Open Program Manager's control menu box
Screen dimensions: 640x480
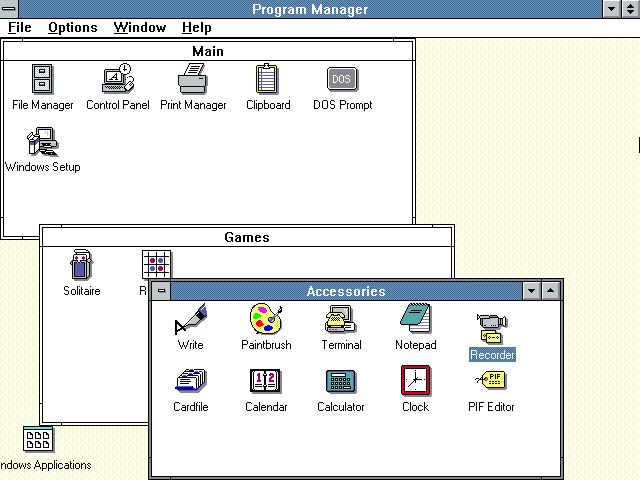pyautogui.click(x=10, y=9)
